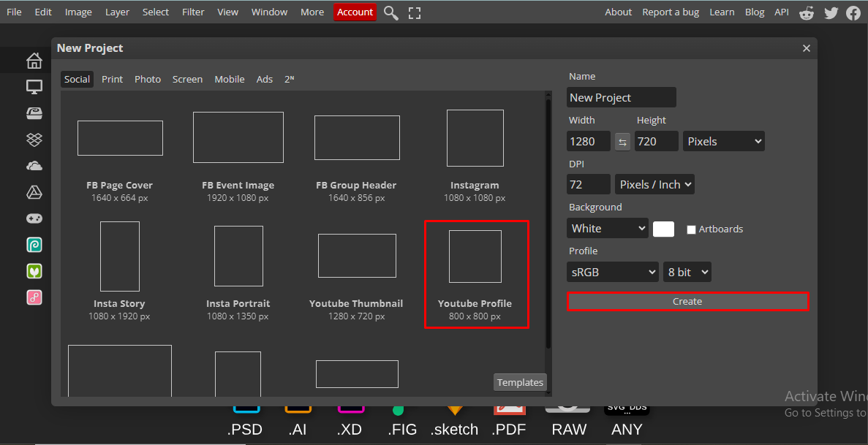Image resolution: width=868 pixels, height=445 pixels.
Task: Click the Twitter bird icon top right
Action: coord(831,12)
